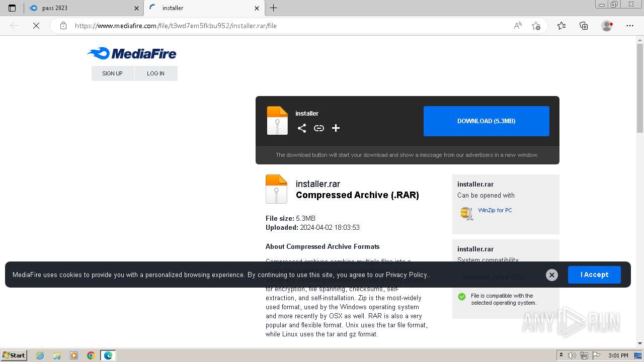Screen dimensions: 644x362
Task: Select the installer tab
Action: click(x=204, y=8)
